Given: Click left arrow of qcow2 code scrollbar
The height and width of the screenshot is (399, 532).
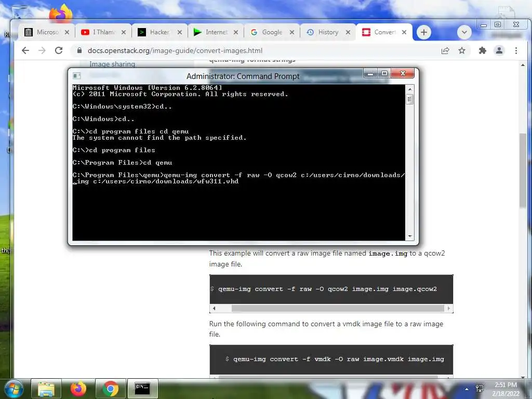Looking at the screenshot, I should 214,309.
